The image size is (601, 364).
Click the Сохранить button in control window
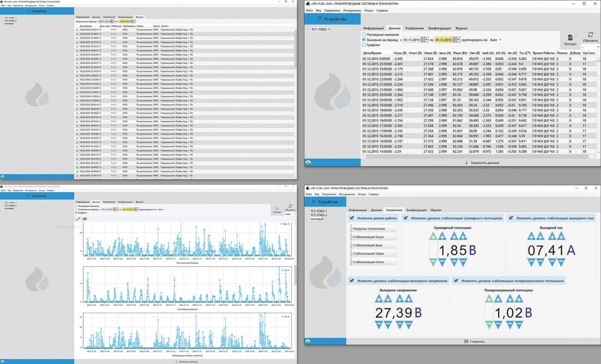click(474, 341)
